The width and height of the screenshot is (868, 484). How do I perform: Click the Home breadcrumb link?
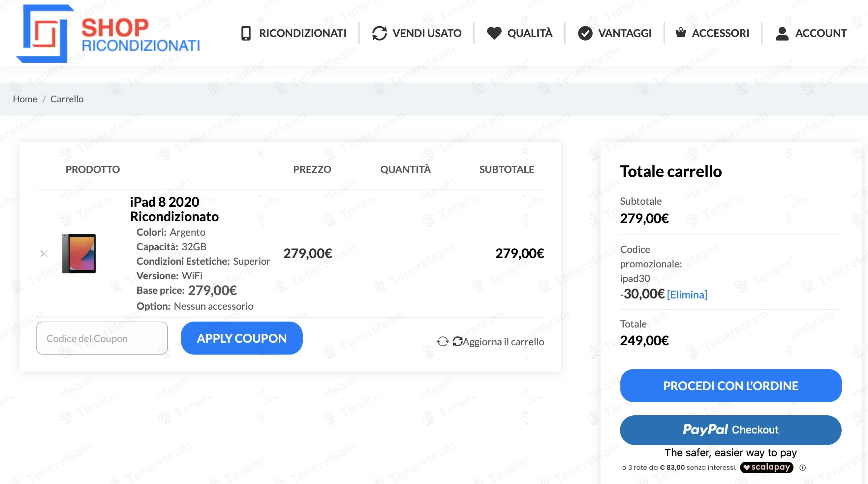[x=25, y=99]
